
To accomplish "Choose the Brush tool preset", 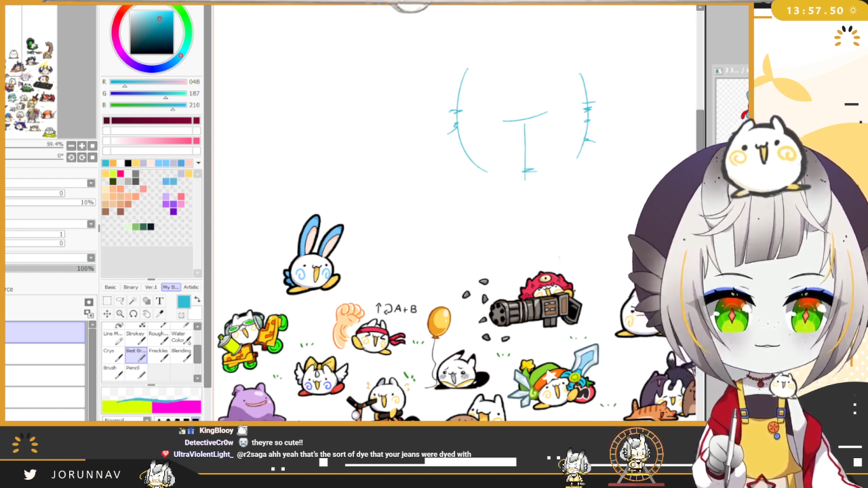I will tap(113, 372).
